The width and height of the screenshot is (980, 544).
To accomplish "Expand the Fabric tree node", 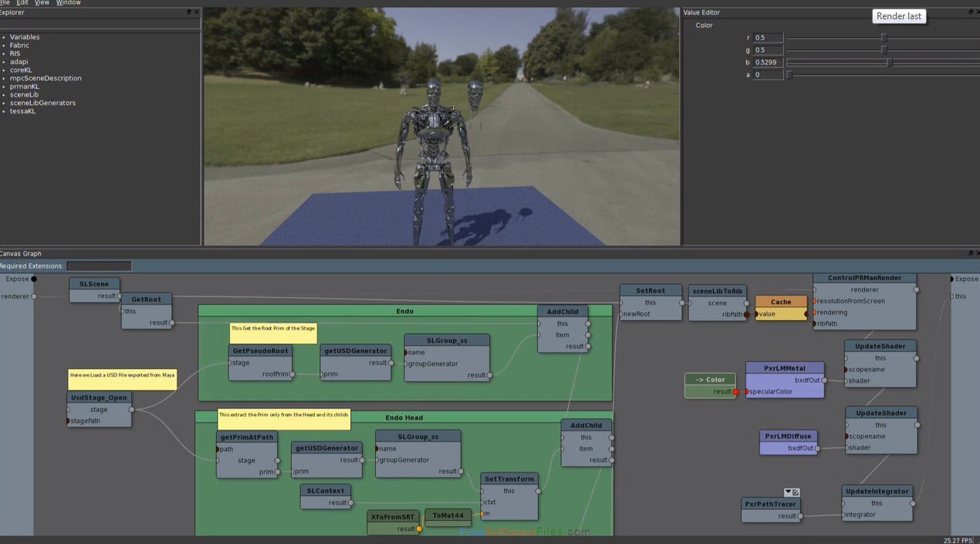I will point(3,46).
